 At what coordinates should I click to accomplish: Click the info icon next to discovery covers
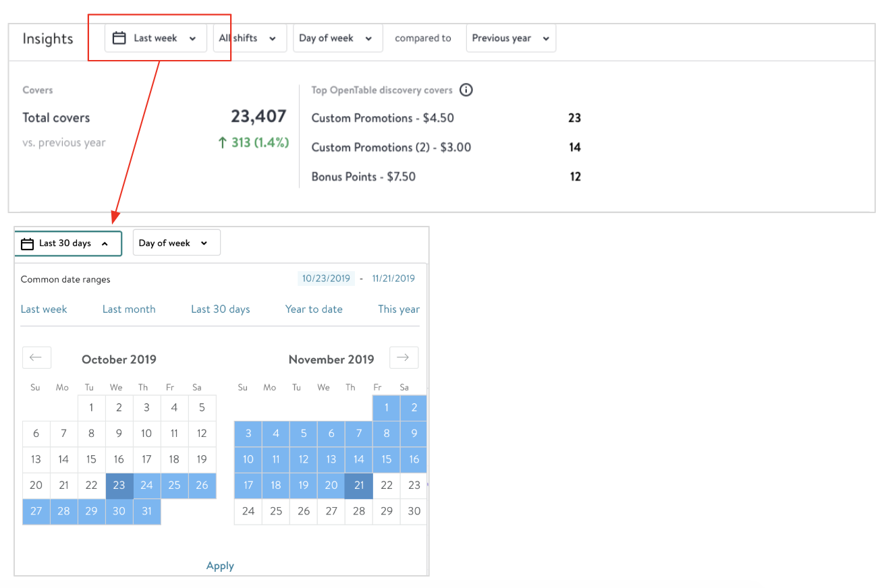point(466,90)
